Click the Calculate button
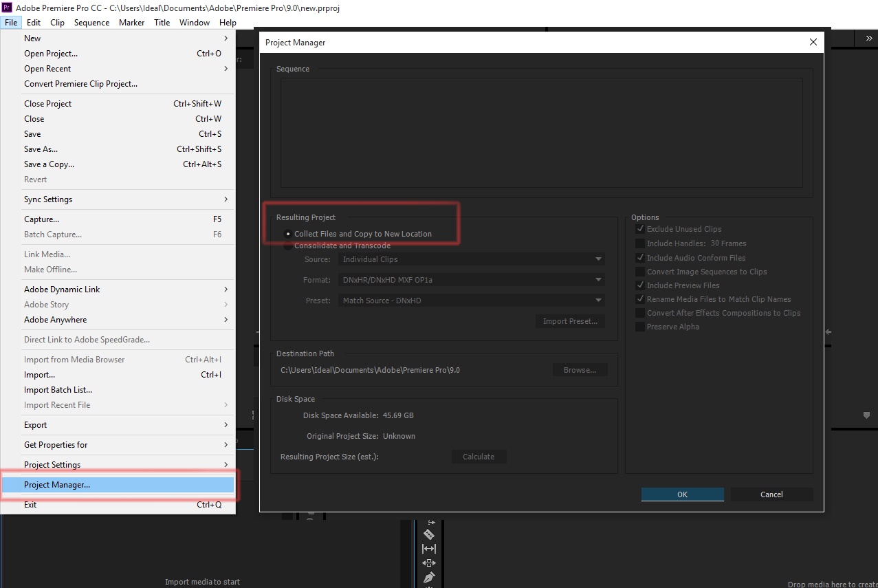The image size is (878, 588). pos(479,457)
